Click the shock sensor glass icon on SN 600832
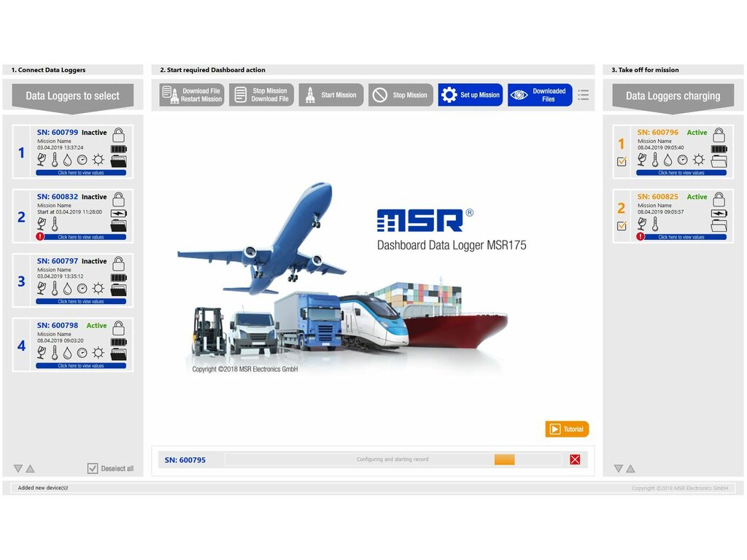Viewport: 747px width, 560px height. (x=42, y=224)
